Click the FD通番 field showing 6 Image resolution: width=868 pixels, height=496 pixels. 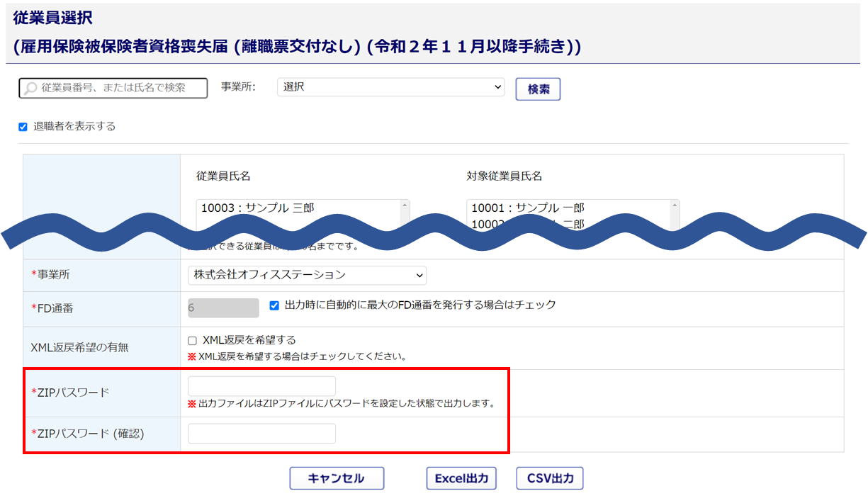pos(223,308)
